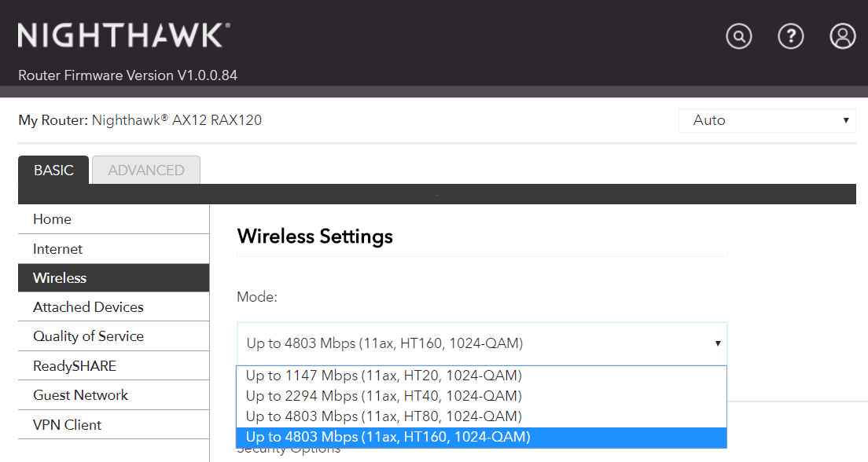Image resolution: width=868 pixels, height=462 pixels.
Task: Expand the Auto language dropdown
Action: 767,120
